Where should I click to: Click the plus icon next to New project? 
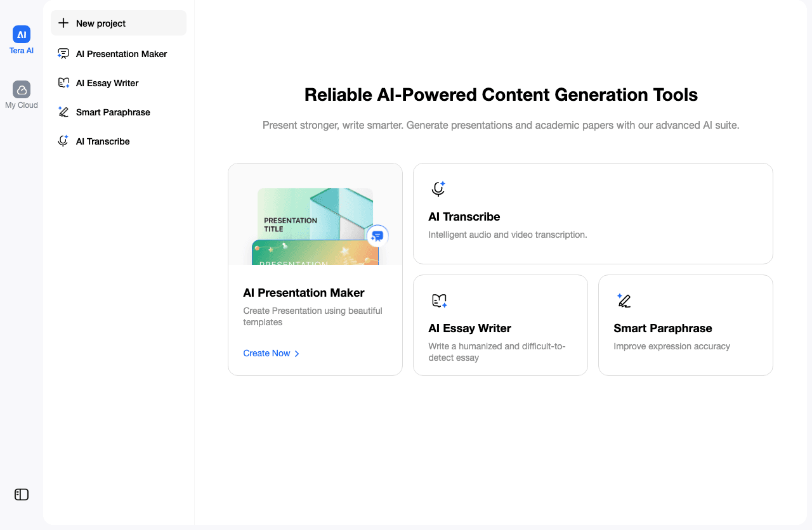[x=63, y=23]
